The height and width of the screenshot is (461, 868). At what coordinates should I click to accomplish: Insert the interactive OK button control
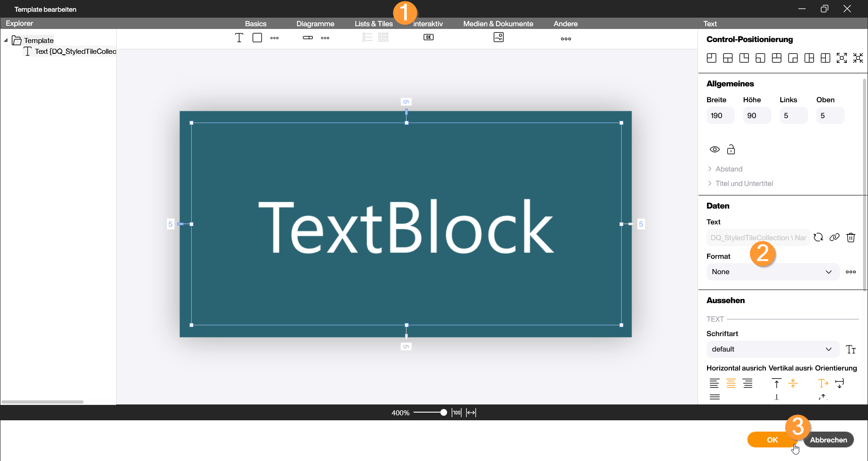tap(429, 38)
